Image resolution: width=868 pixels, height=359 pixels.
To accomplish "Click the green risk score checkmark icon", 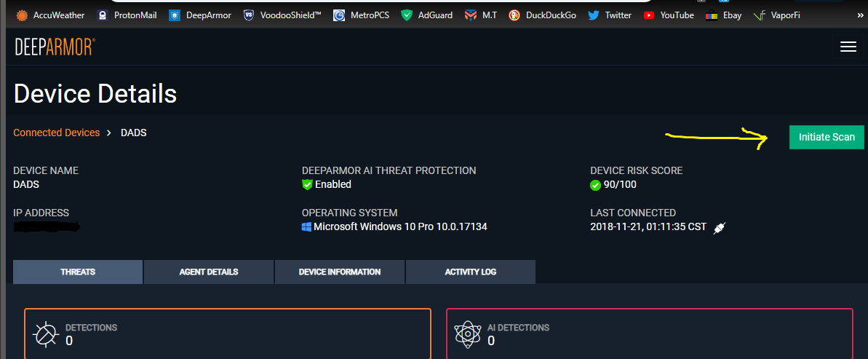I will click(596, 185).
